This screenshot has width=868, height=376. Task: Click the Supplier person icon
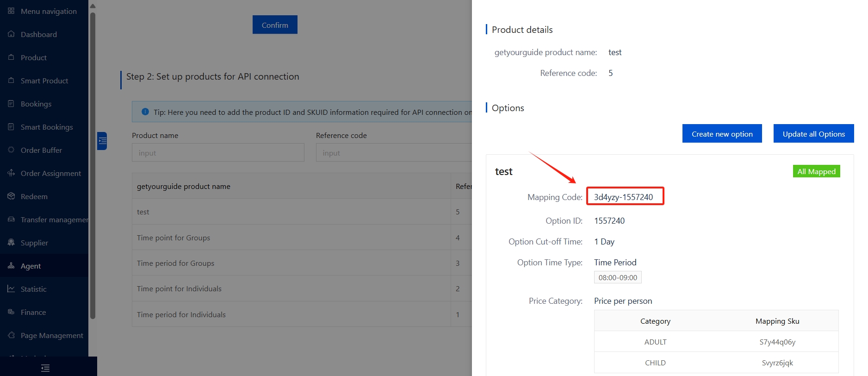[11, 243]
